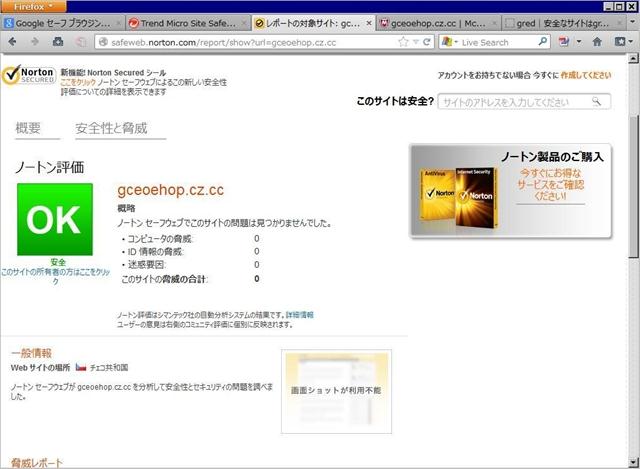Click the Norton Secured seal logo
Image resolution: width=640 pixels, height=469 pixels.
(28, 75)
